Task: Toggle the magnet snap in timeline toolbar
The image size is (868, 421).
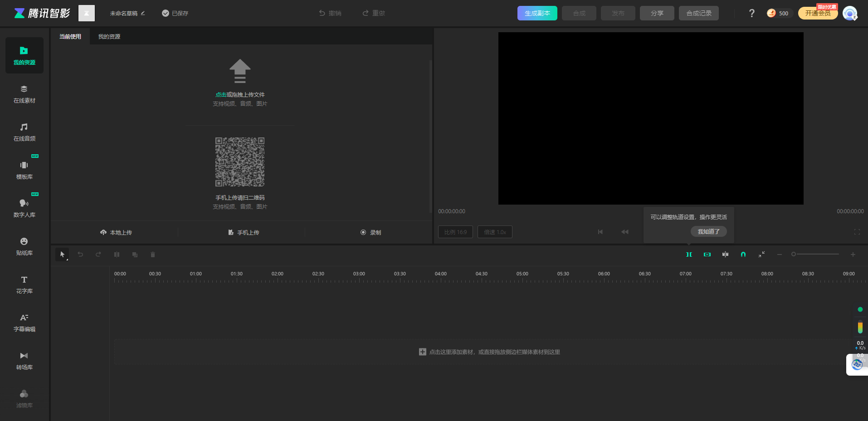Action: [x=743, y=254]
